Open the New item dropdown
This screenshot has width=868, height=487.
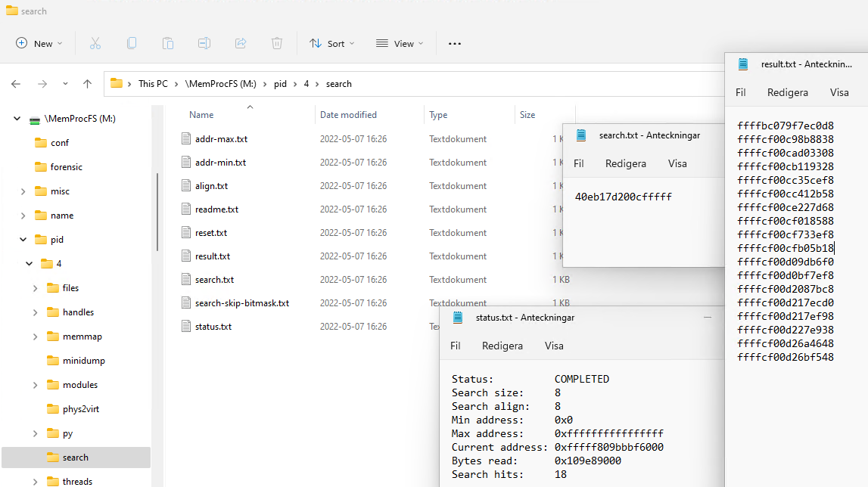pos(39,44)
